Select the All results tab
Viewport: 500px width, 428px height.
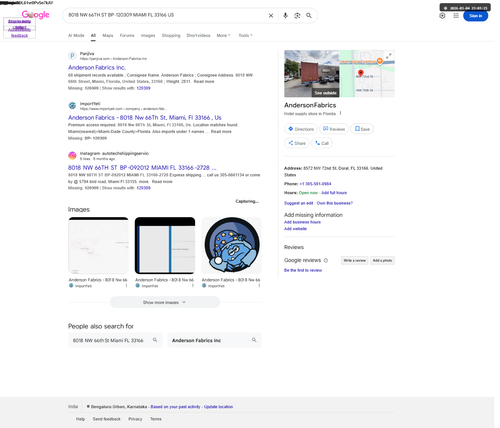[93, 35]
